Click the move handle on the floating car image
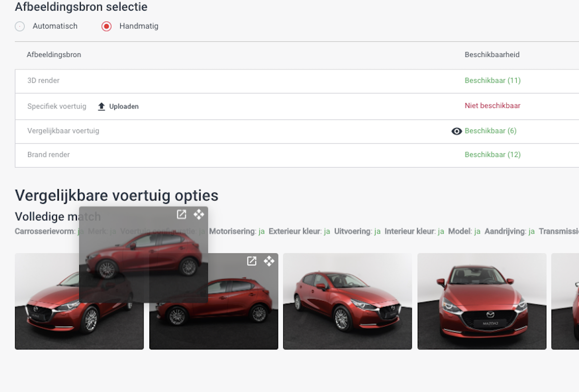Image resolution: width=579 pixels, height=392 pixels. click(199, 214)
